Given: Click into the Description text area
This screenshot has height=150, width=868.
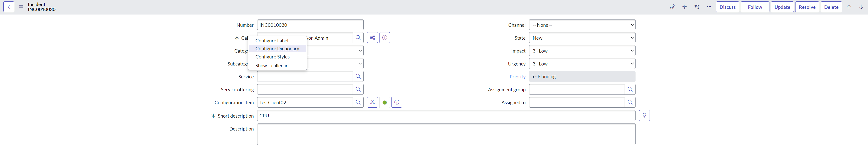Looking at the screenshot, I should point(446,134).
